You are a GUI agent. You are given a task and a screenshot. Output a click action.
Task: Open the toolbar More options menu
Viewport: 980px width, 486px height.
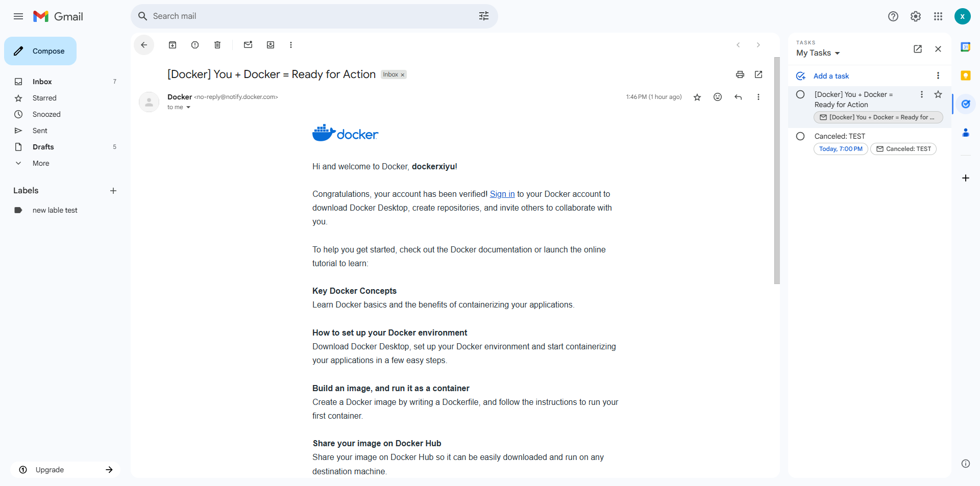click(x=291, y=45)
